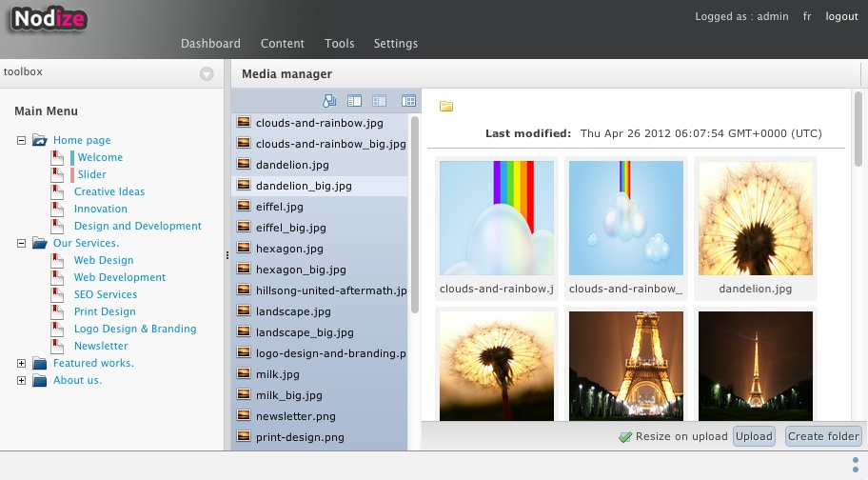Click the thumbnail pane vertical scrollbar

click(x=858, y=129)
